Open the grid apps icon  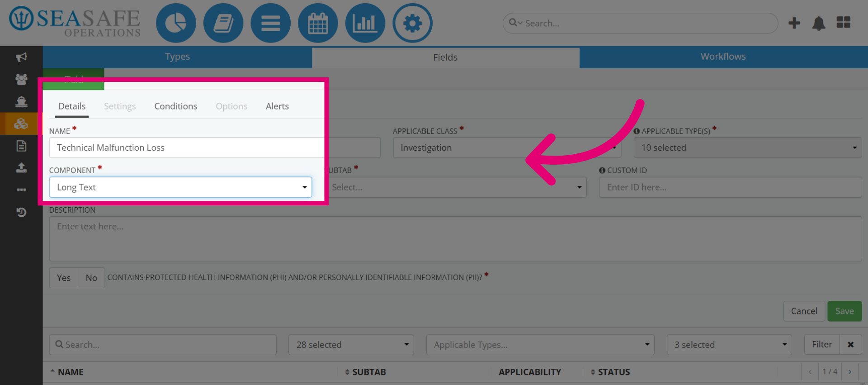844,22
